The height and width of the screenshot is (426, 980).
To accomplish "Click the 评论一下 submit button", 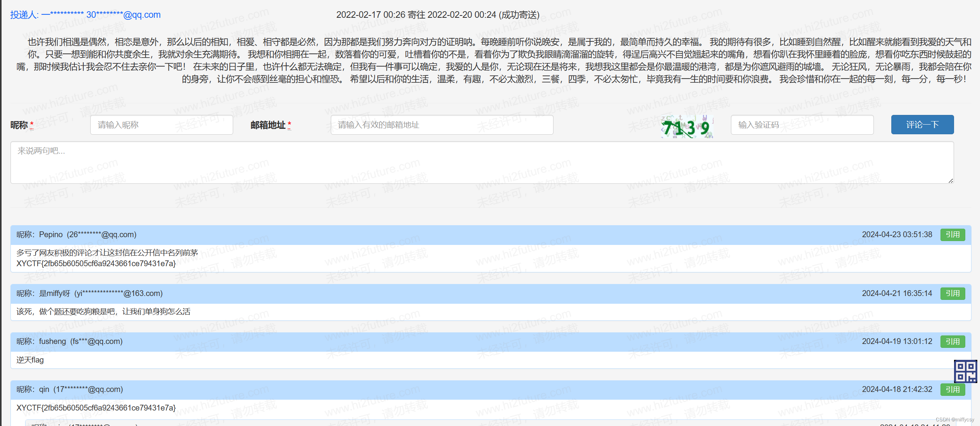I will tap(922, 125).
